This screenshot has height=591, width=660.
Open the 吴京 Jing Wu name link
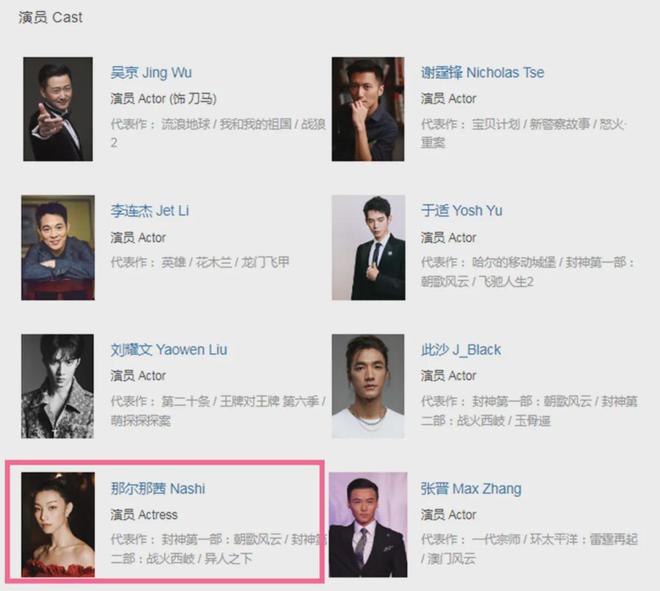[151, 72]
